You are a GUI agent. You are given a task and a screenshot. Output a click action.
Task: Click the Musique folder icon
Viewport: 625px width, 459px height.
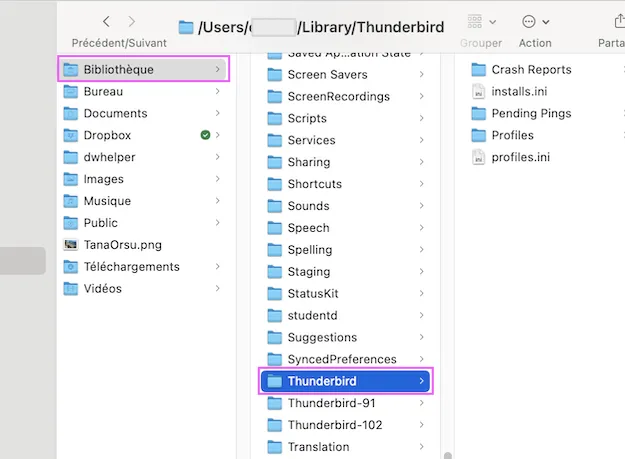coord(71,201)
